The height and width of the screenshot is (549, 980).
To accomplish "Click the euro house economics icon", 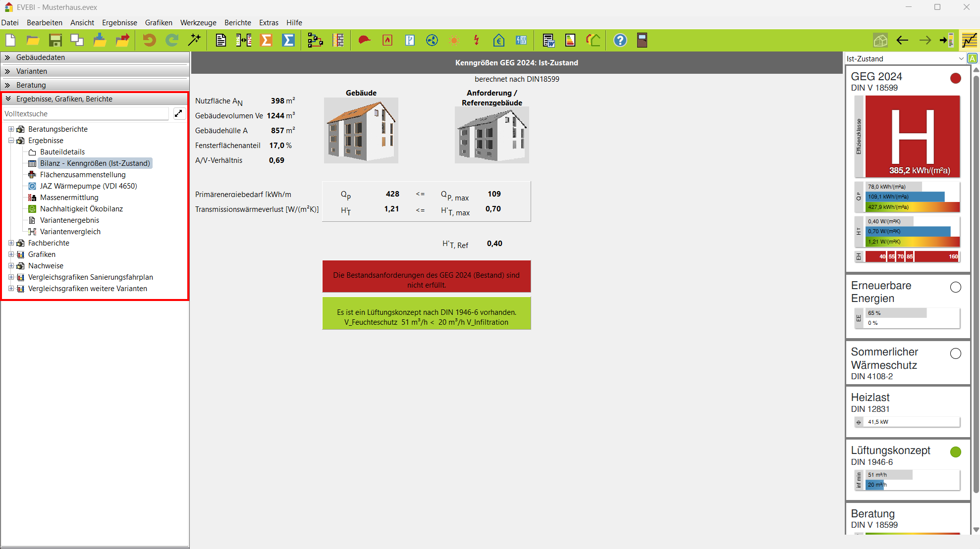I will point(498,40).
